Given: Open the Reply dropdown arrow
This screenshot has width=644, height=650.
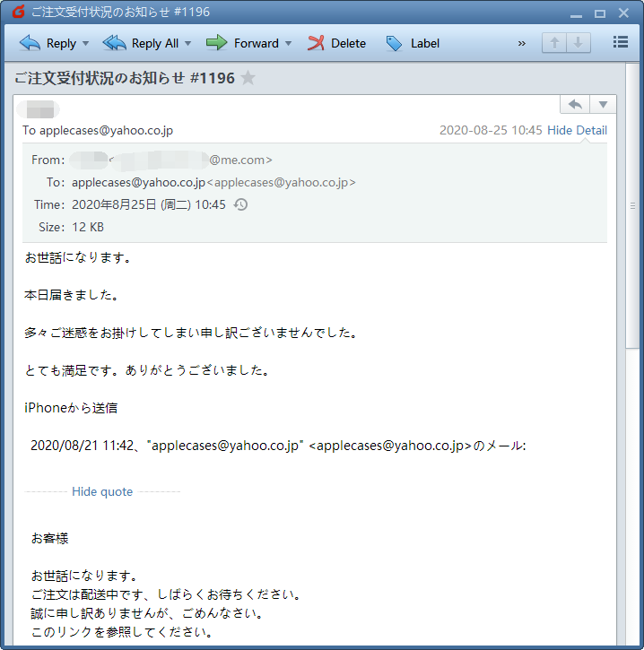Looking at the screenshot, I should [x=86, y=43].
